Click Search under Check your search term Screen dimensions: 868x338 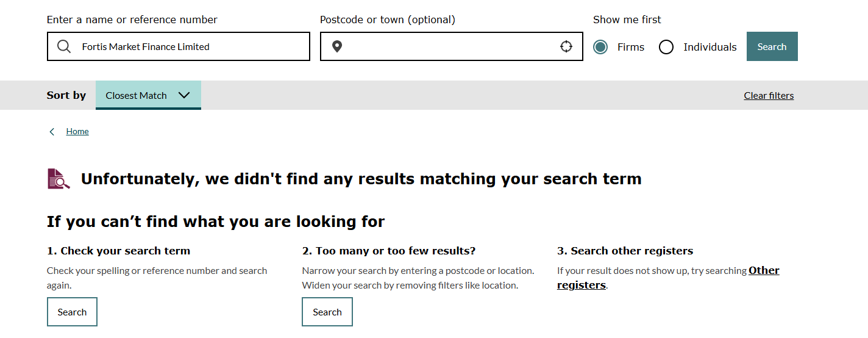click(x=72, y=312)
